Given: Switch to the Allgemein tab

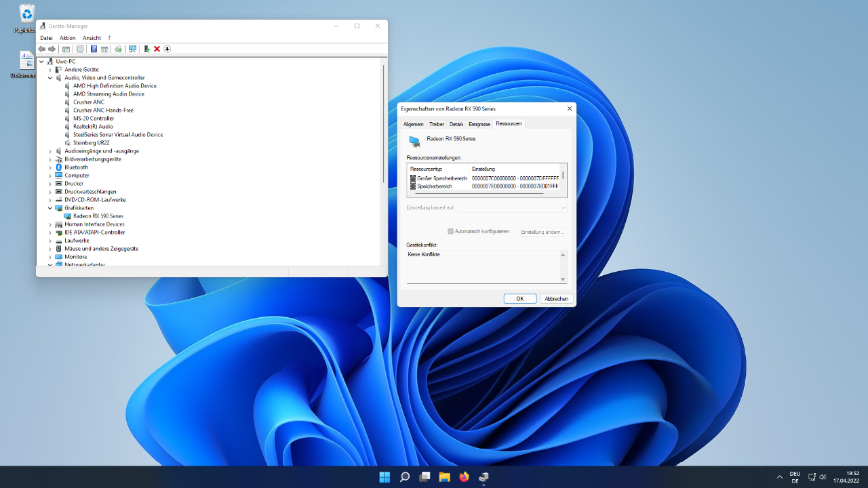Looking at the screenshot, I should coord(414,124).
